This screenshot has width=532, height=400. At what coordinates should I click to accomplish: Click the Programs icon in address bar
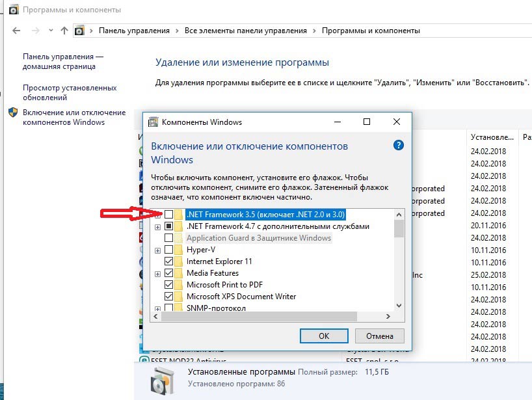pos(79,31)
